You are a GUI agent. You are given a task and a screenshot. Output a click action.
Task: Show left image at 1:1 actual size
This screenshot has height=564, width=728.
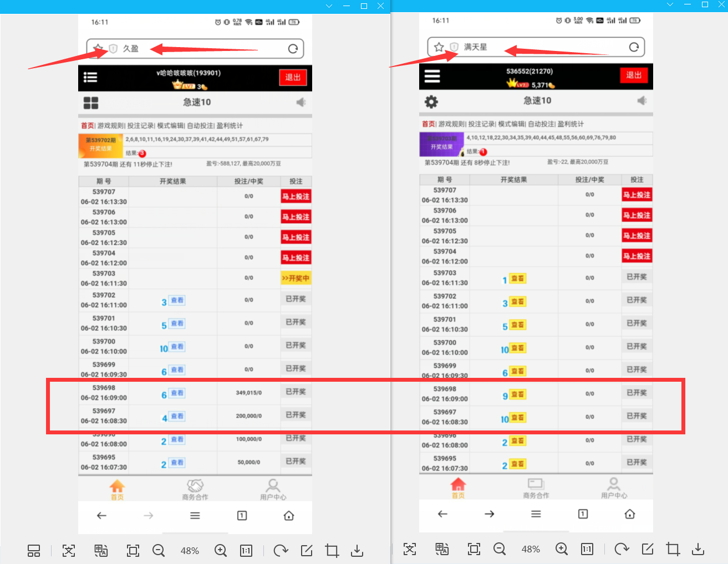pos(246,550)
